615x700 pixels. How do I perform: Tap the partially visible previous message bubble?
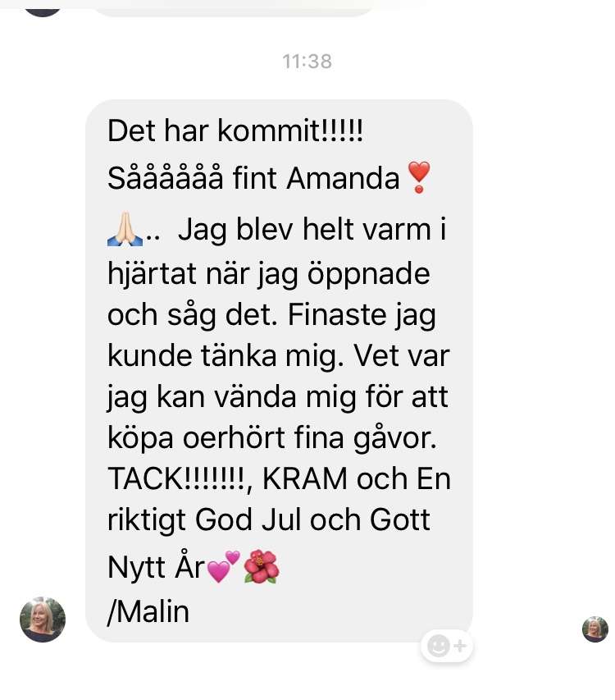232,8
